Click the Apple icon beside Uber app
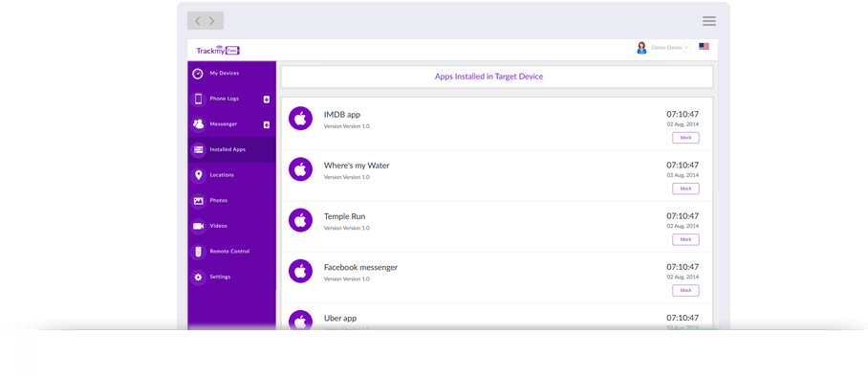This screenshot has height=378, width=868. tap(300, 321)
